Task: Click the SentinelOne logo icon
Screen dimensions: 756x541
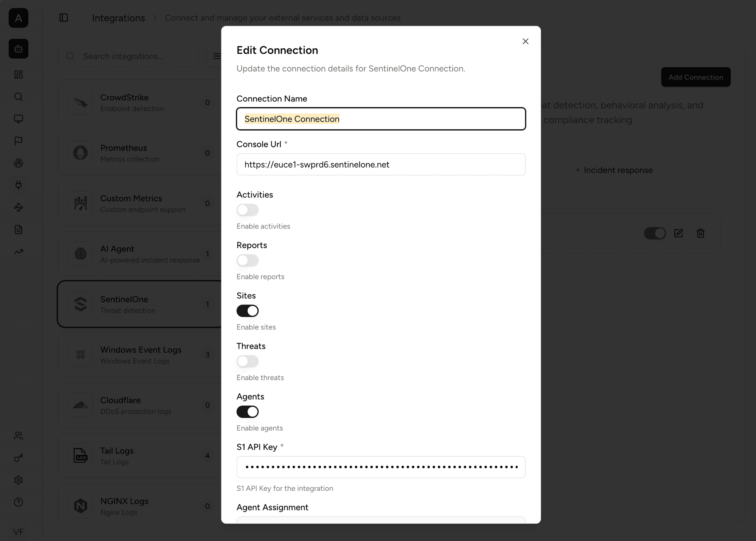Action: (x=81, y=304)
